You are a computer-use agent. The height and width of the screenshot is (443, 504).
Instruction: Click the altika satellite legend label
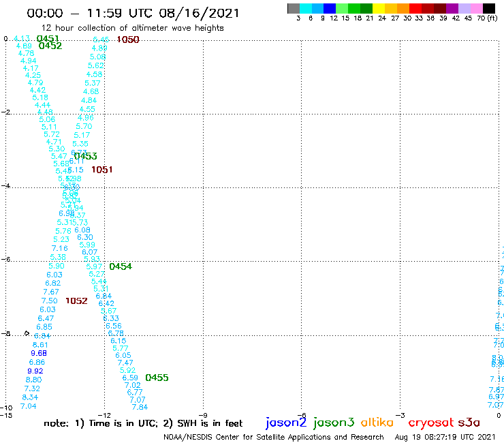[377, 423]
